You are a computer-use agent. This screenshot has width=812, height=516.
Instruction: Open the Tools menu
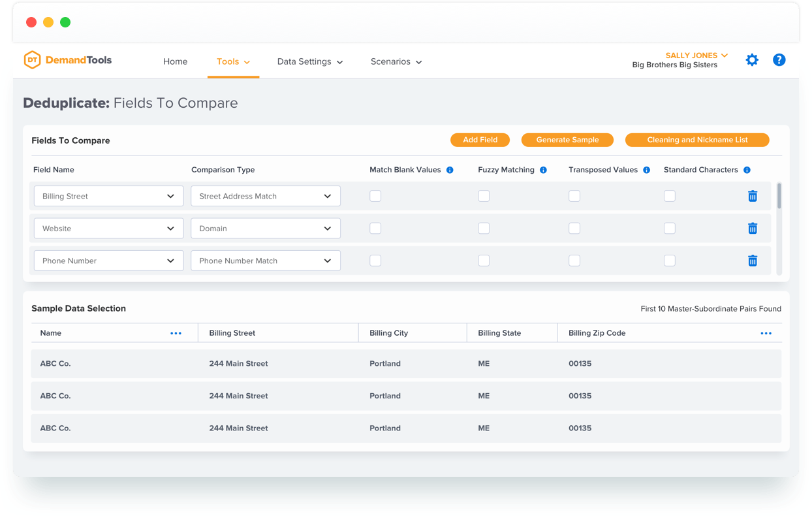[x=233, y=61]
